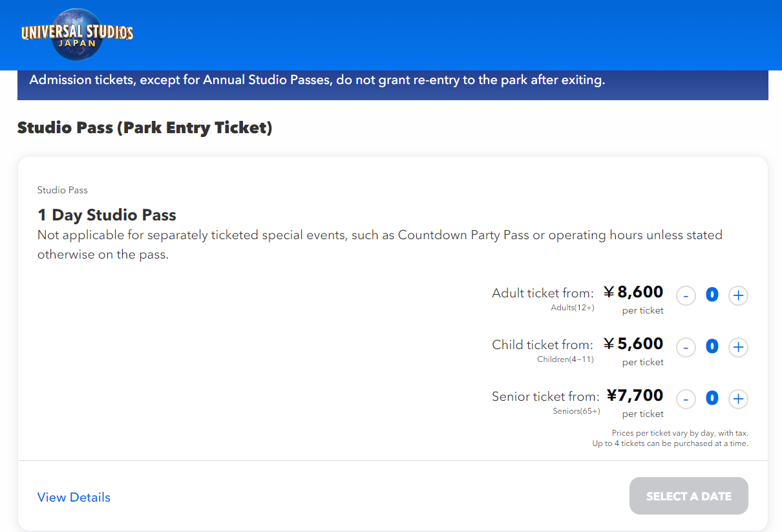782x532 pixels.
Task: Select the Adult ticket quantity value
Action: point(712,296)
